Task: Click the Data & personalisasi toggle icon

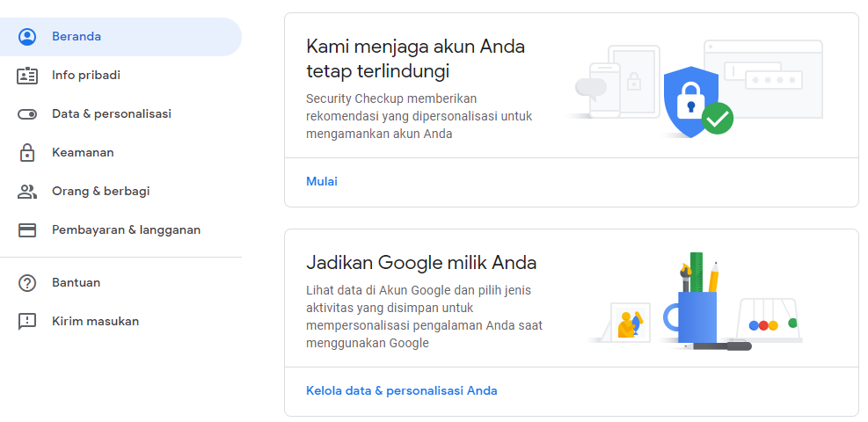Action: point(27,114)
